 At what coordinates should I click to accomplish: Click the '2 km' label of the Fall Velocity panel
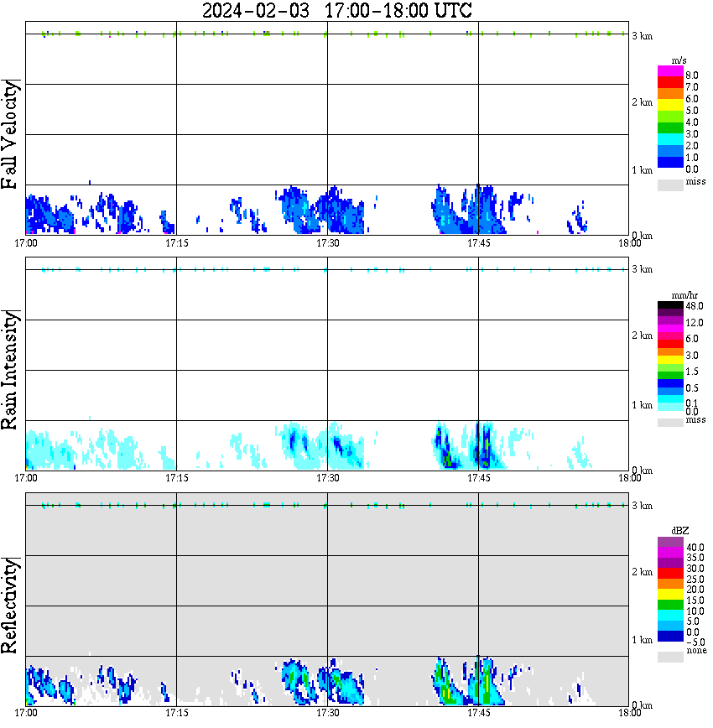(642, 102)
